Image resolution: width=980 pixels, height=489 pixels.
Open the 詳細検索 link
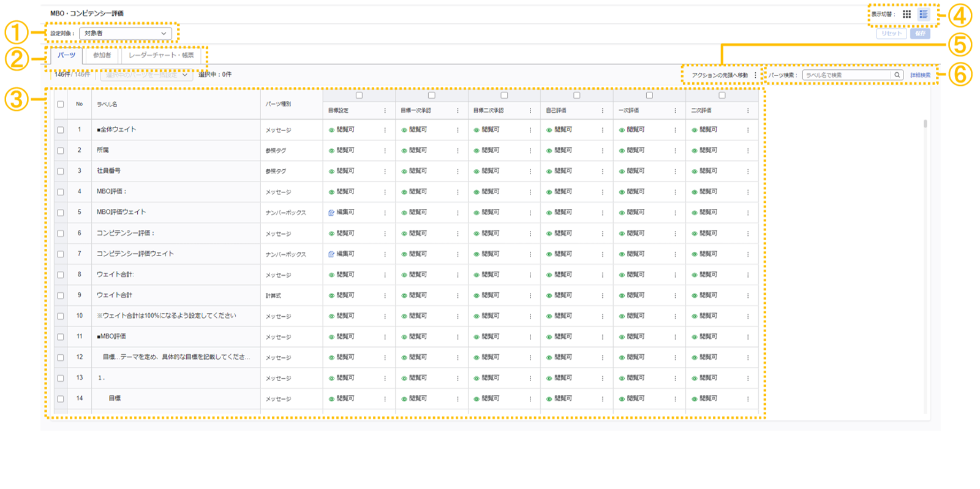pos(920,75)
